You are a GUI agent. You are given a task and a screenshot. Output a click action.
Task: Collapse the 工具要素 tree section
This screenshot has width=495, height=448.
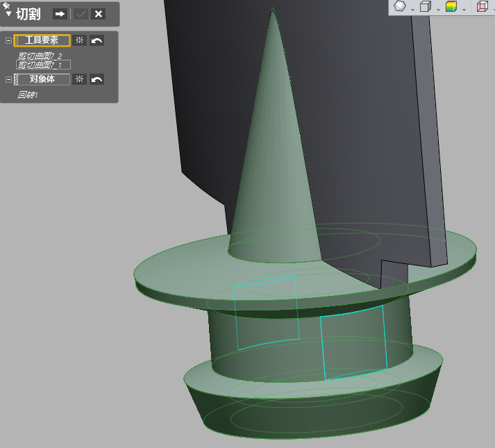click(8, 41)
